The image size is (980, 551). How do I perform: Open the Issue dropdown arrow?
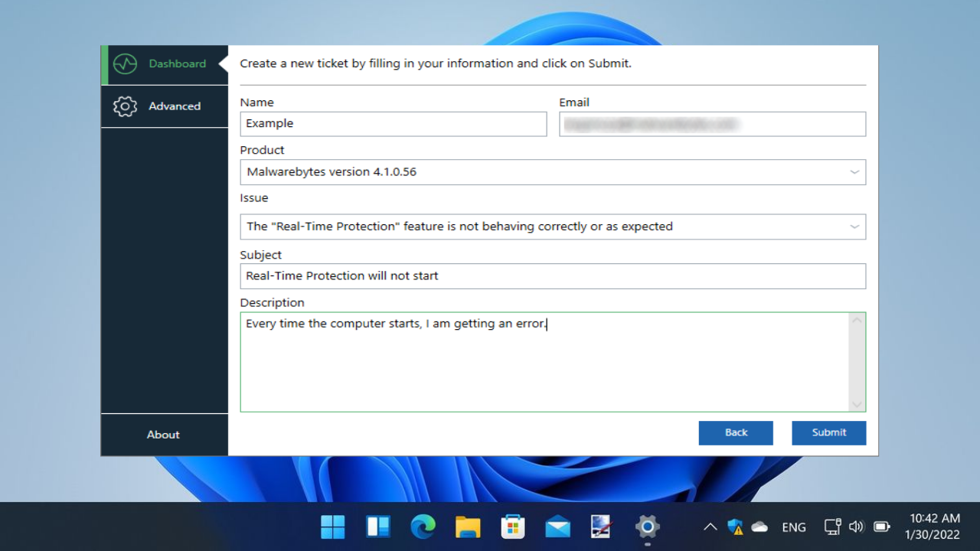click(x=854, y=227)
